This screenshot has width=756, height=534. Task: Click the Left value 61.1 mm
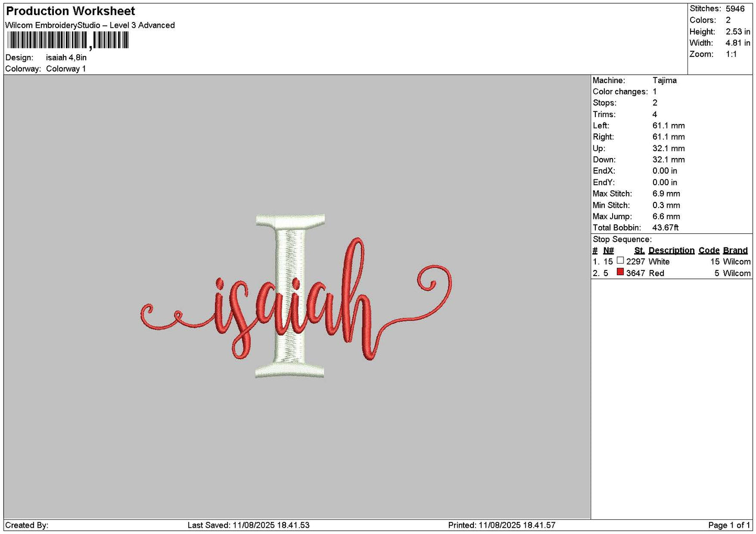pos(669,126)
